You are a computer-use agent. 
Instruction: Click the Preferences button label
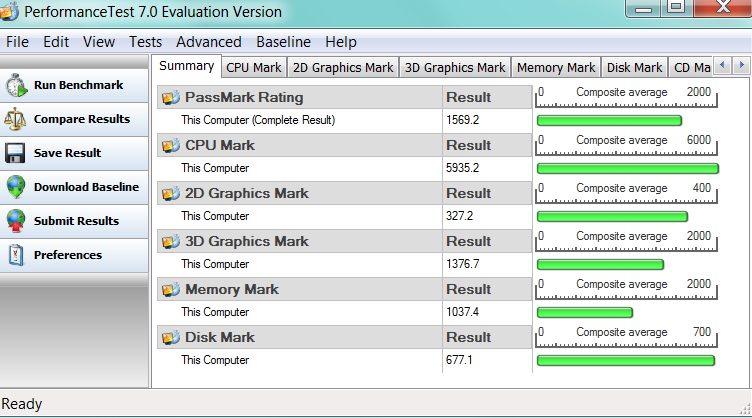(x=68, y=255)
